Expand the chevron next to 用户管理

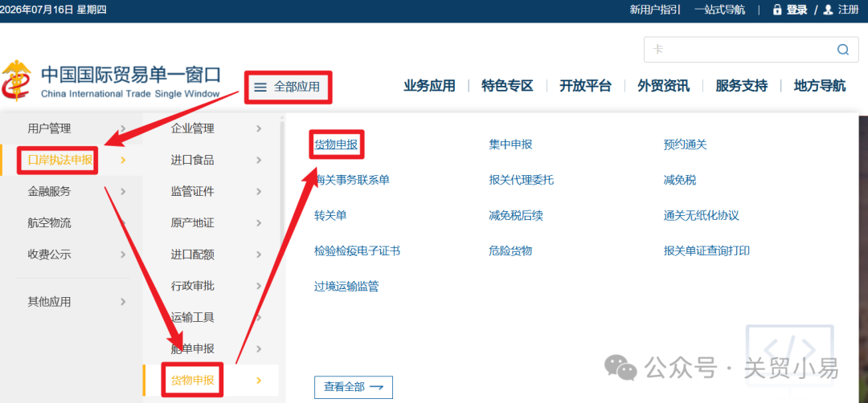pyautogui.click(x=123, y=128)
